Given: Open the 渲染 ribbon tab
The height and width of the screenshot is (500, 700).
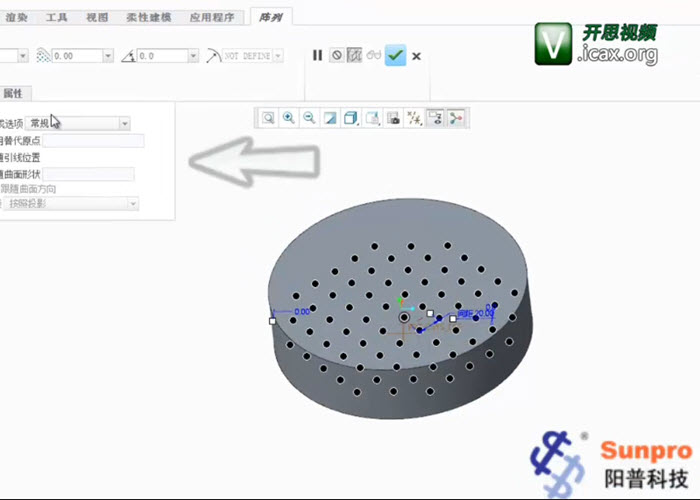Looking at the screenshot, I should click(17, 17).
